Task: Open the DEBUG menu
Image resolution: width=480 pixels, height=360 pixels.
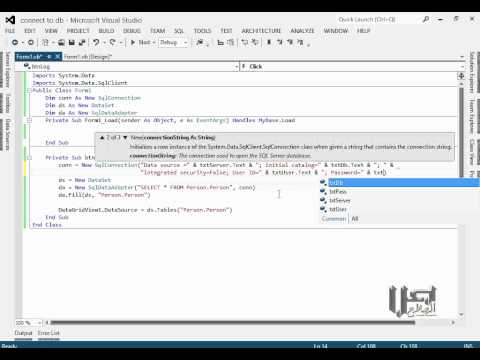Action: coord(132,31)
